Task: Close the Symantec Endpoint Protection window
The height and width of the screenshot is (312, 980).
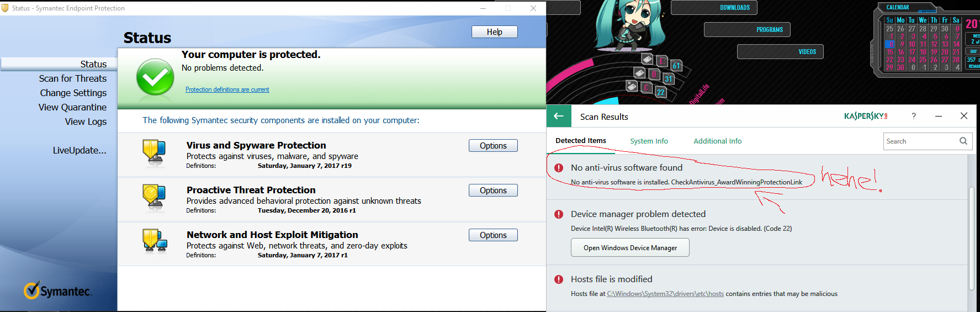Action: [533, 8]
